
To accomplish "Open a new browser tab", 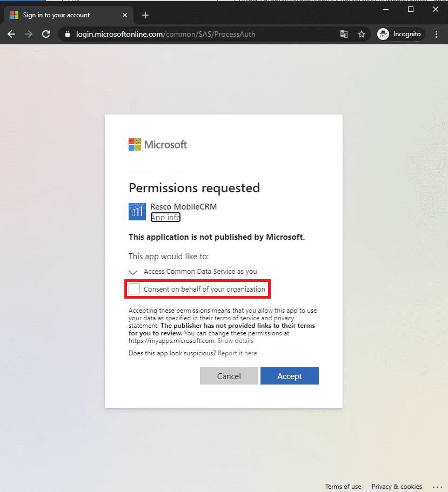I will (x=145, y=15).
